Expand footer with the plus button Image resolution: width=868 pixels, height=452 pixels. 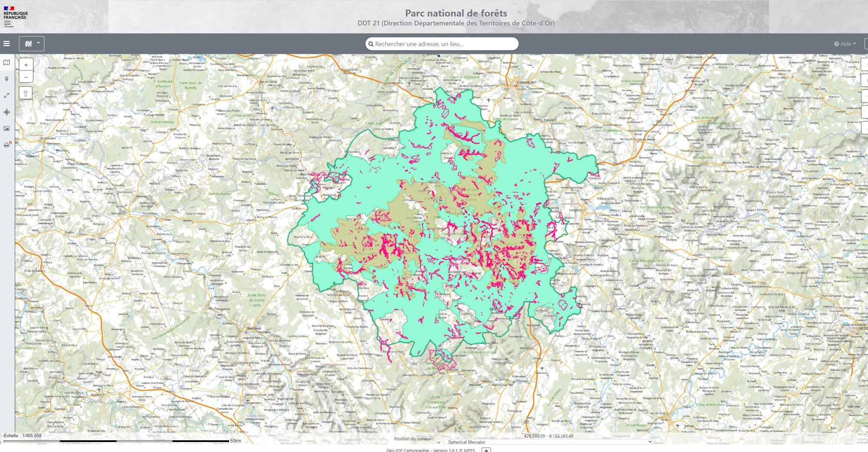pos(486,450)
